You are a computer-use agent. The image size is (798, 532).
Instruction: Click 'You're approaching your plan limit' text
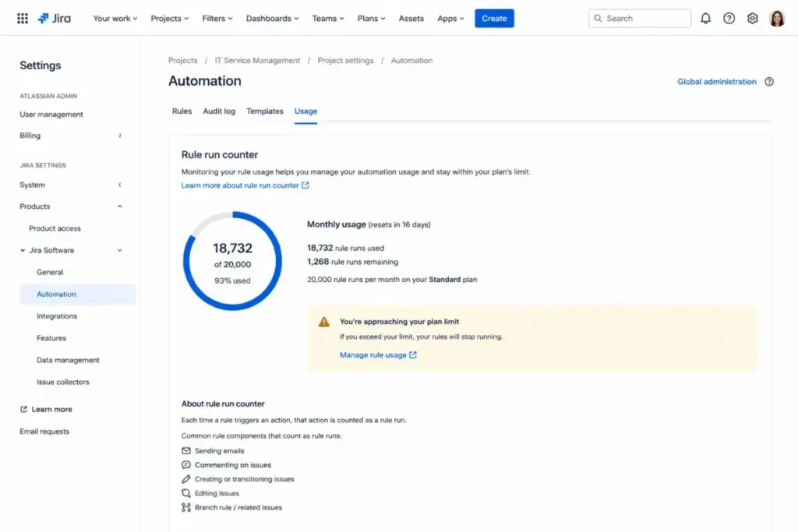tap(399, 322)
